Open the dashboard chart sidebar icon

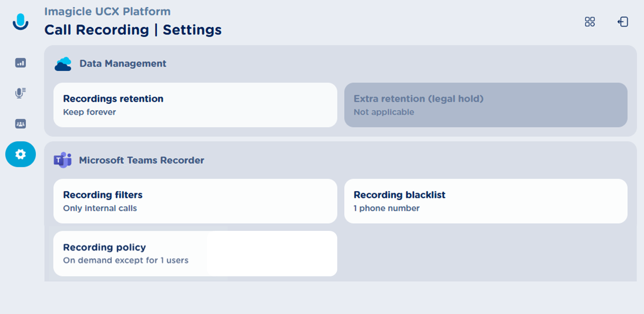click(x=21, y=63)
